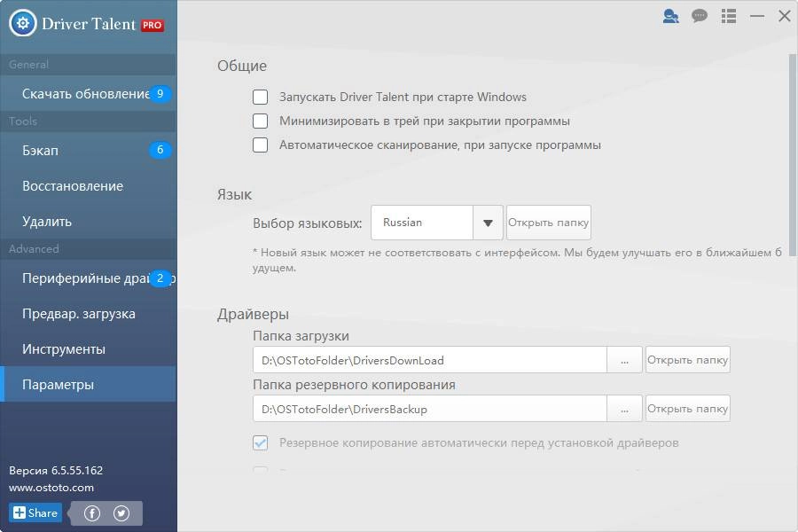
Task: Minimize the Driver Talent window
Action: coord(757,16)
